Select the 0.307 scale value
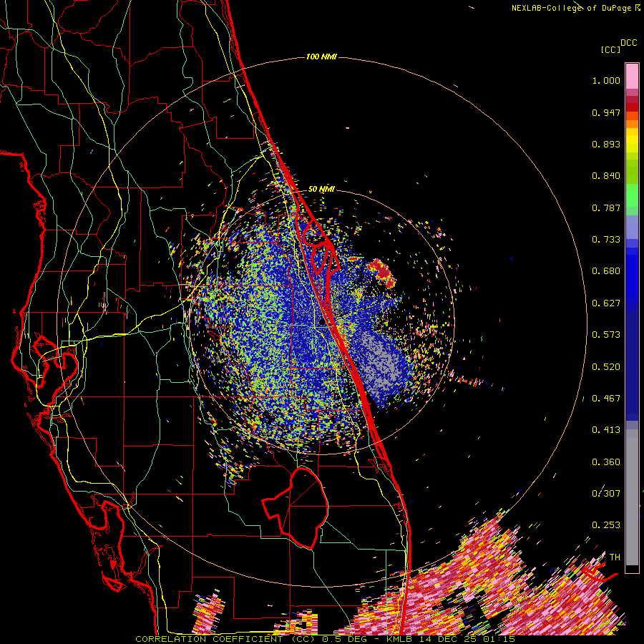This screenshot has width=644, height=644. coord(606,493)
